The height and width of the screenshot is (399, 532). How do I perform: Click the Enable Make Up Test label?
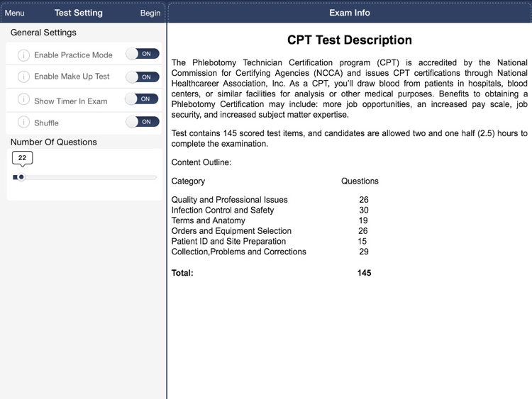[x=72, y=77]
